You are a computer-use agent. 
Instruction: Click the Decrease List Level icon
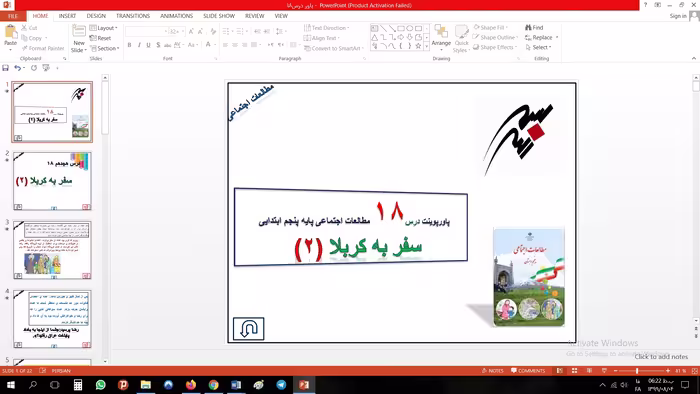[258, 31]
